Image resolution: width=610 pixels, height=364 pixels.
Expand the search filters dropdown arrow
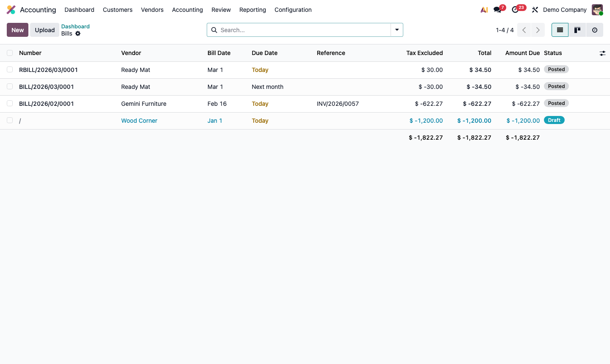click(396, 30)
